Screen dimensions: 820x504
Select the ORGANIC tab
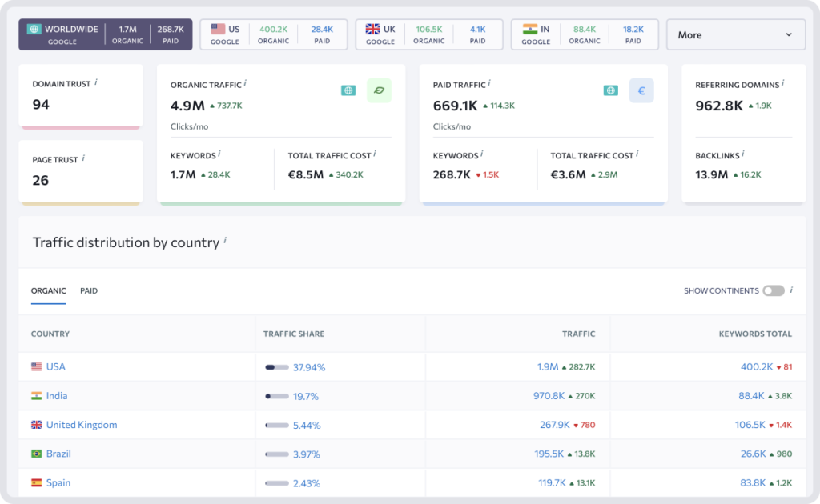[x=48, y=290]
